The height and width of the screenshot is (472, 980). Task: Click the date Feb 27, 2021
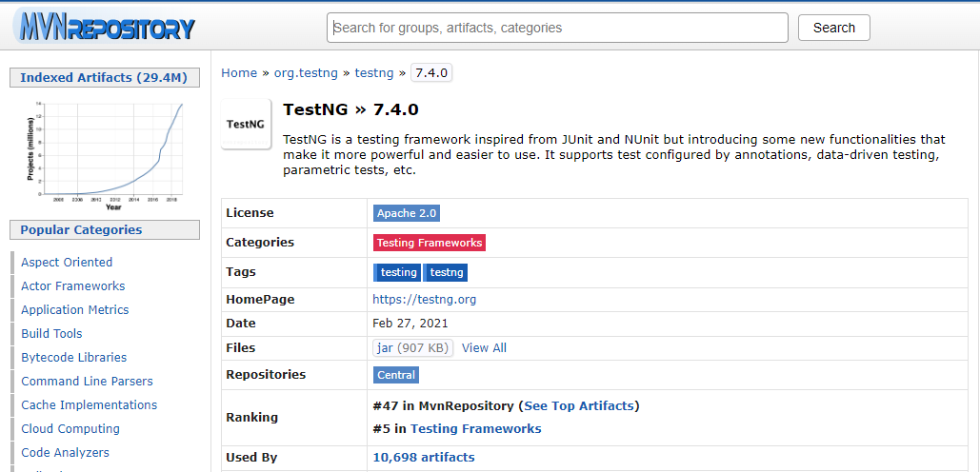pos(410,324)
